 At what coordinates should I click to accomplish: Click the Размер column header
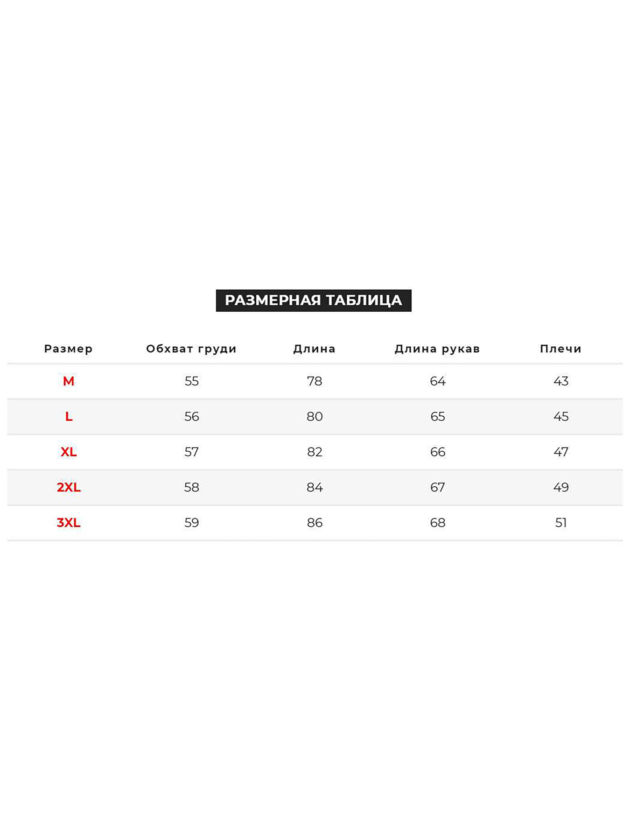click(68, 349)
